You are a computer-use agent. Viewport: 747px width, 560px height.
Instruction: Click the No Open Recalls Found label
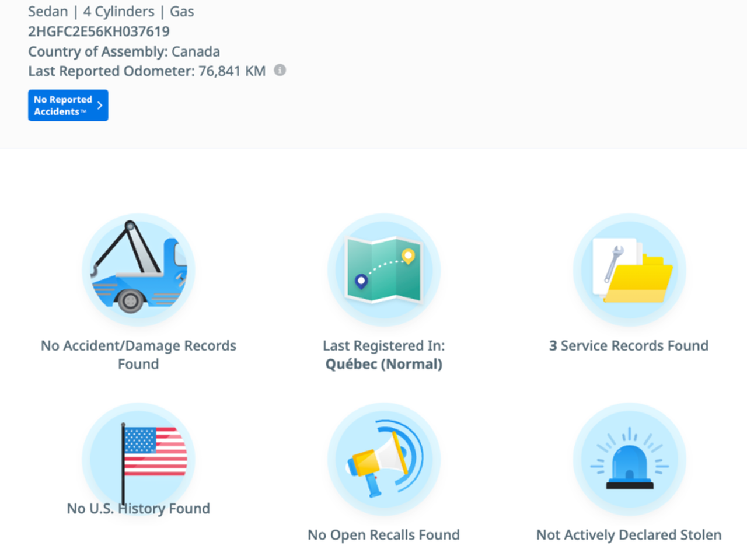383,535
